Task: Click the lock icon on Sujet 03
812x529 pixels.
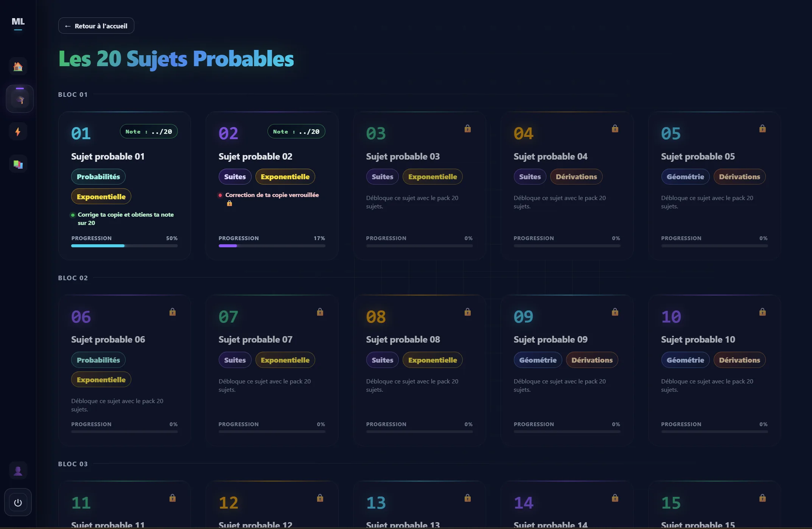Action: pyautogui.click(x=468, y=129)
